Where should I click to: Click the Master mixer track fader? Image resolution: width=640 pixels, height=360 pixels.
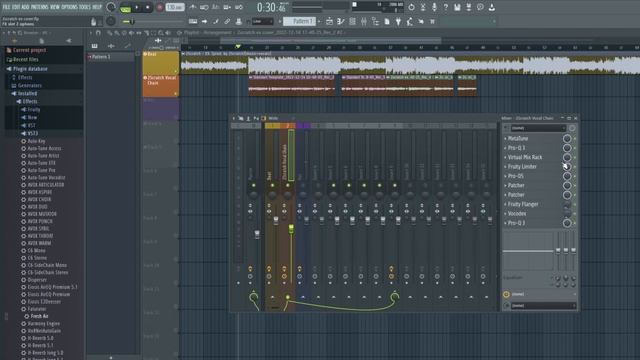257,234
